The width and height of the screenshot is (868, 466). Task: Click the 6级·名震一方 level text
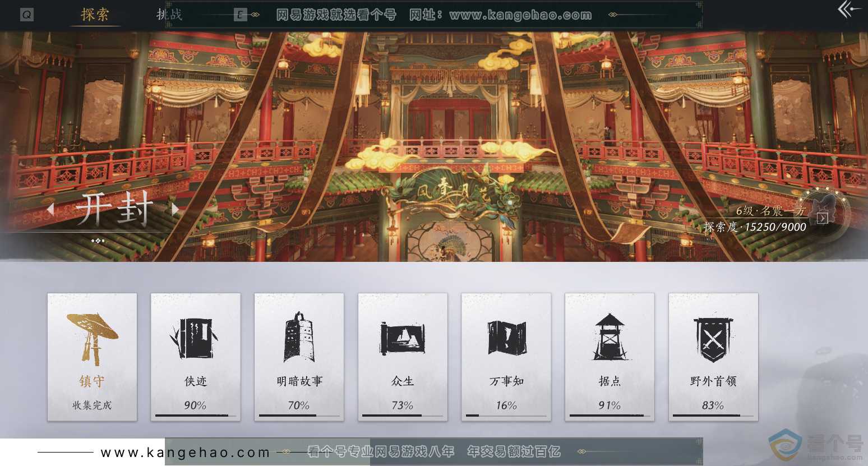tap(771, 211)
